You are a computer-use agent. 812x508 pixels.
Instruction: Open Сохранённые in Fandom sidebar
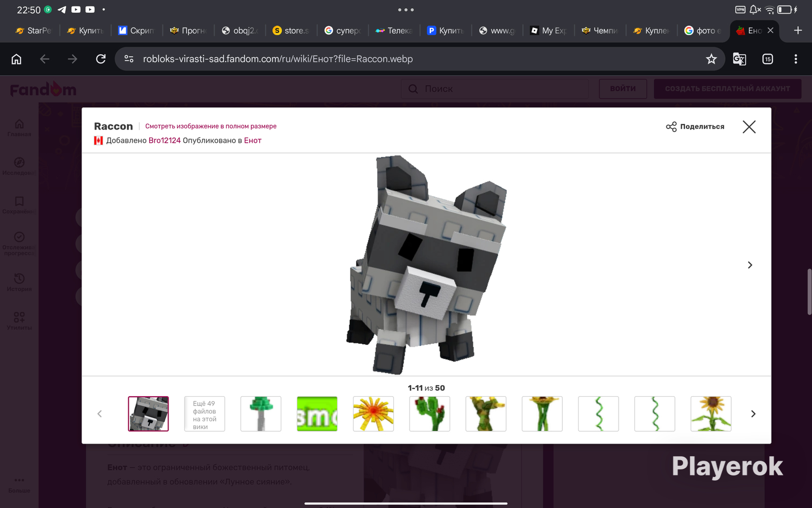point(19,205)
